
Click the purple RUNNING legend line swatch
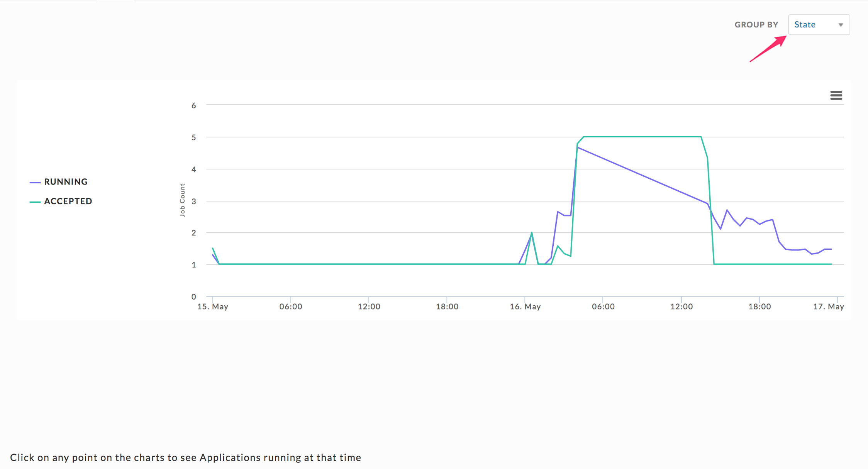coord(35,183)
